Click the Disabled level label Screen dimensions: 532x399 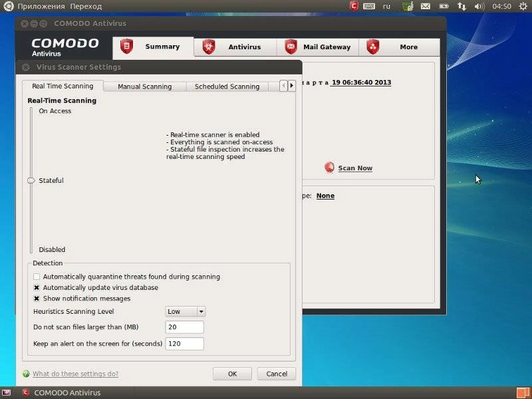(52, 249)
